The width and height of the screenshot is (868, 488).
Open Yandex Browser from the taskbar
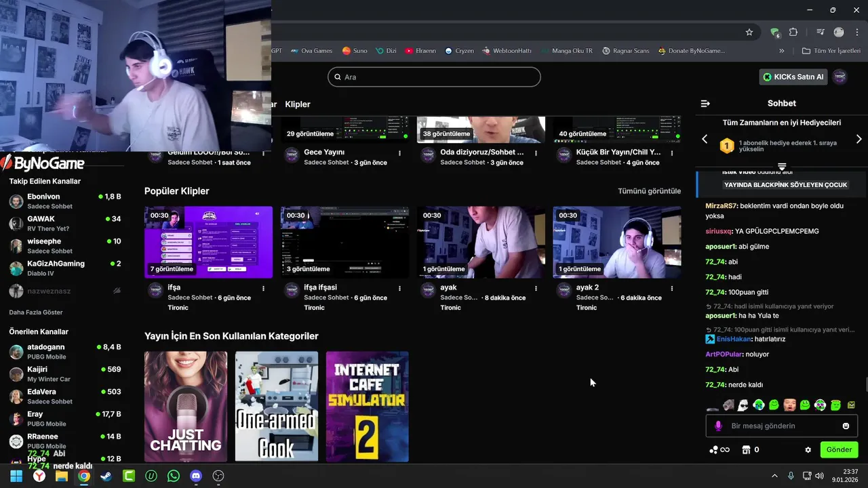(x=39, y=476)
